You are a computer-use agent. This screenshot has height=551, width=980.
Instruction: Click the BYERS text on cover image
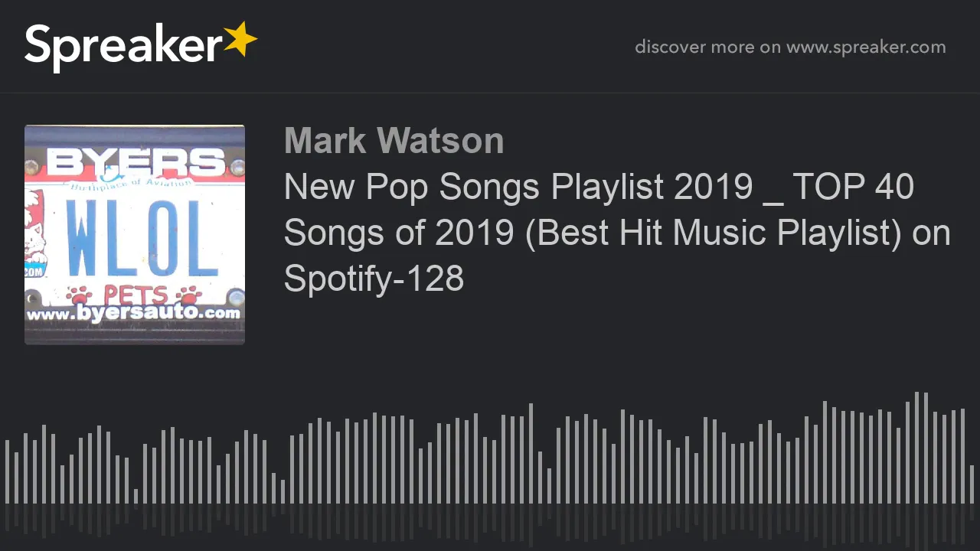[x=135, y=162]
